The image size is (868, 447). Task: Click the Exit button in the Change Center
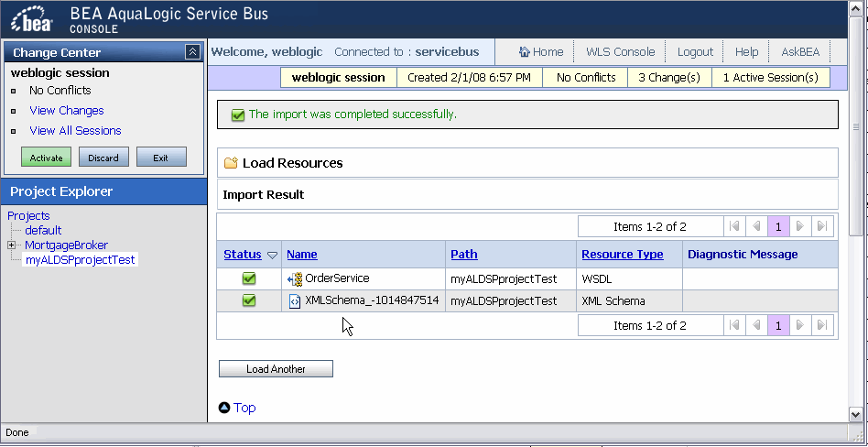pos(161,158)
